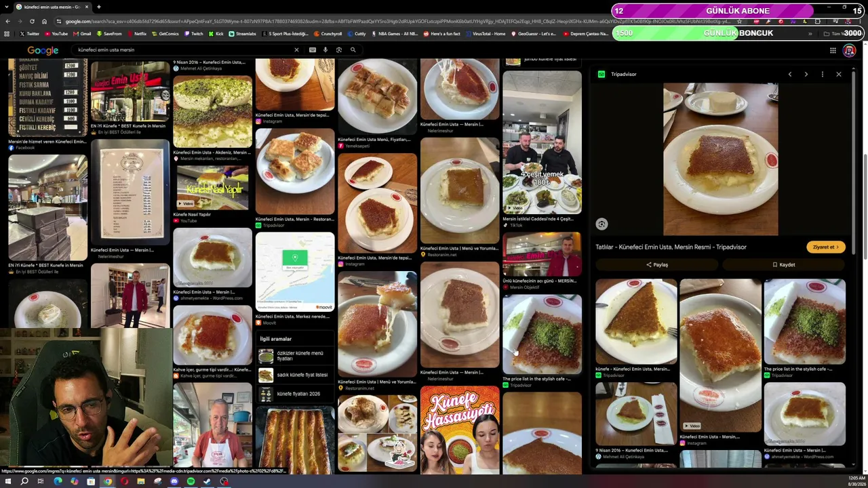Open the Twitch bookmark

pyautogui.click(x=193, y=34)
